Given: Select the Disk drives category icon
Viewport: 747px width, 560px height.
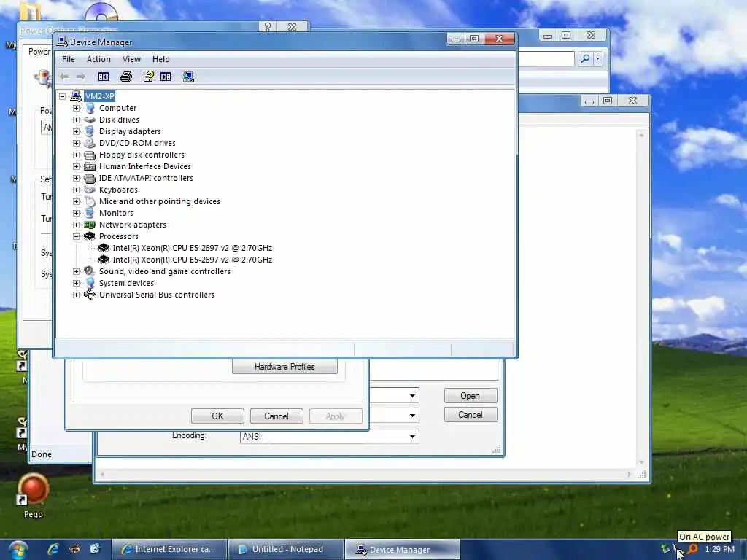Looking at the screenshot, I should [90, 120].
